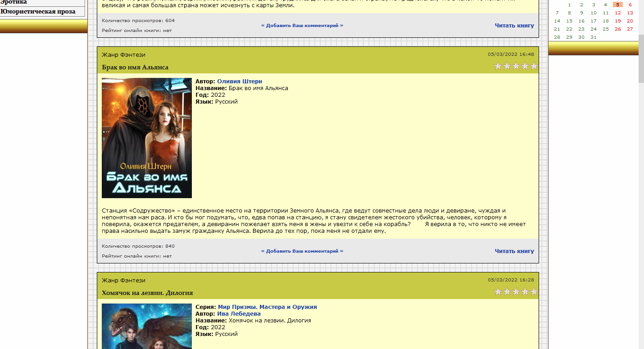The height and width of the screenshot is (349, 644).
Task: Open the Хомячок на лезвии. Дилогия heading title
Action: (x=147, y=293)
